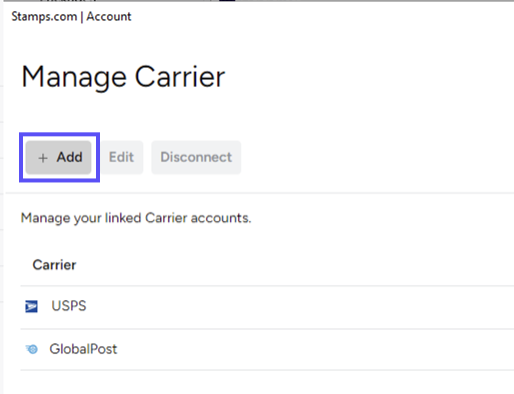Screen dimensions: 514x394
Task: Click the Edit button
Action: (121, 157)
